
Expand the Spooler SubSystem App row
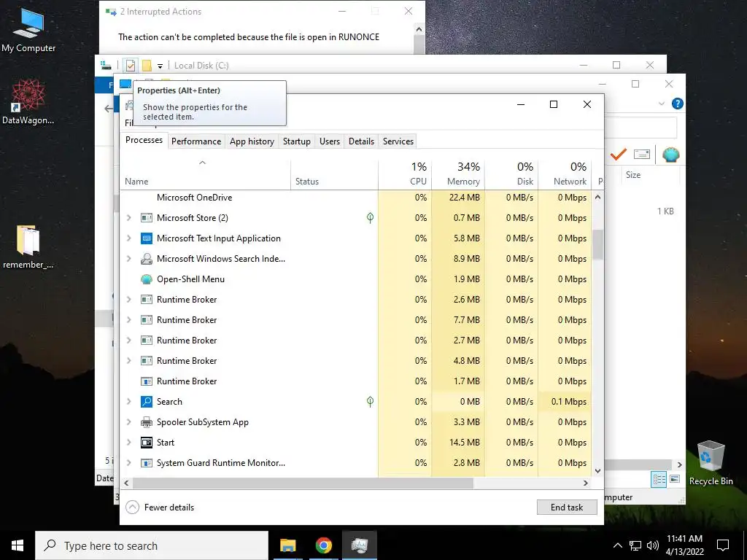(128, 422)
